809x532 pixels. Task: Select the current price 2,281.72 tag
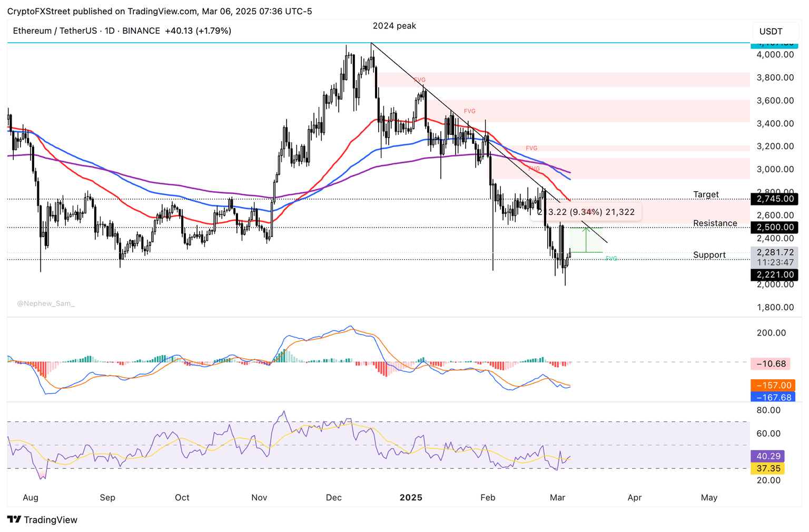point(774,252)
